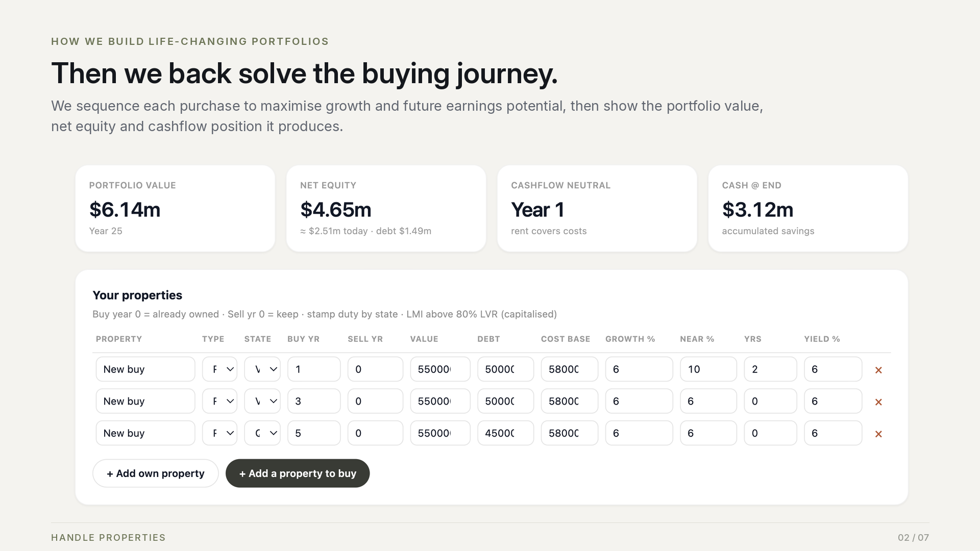The height and width of the screenshot is (551, 980).
Task: Select the Value field in the first row
Action: point(440,369)
